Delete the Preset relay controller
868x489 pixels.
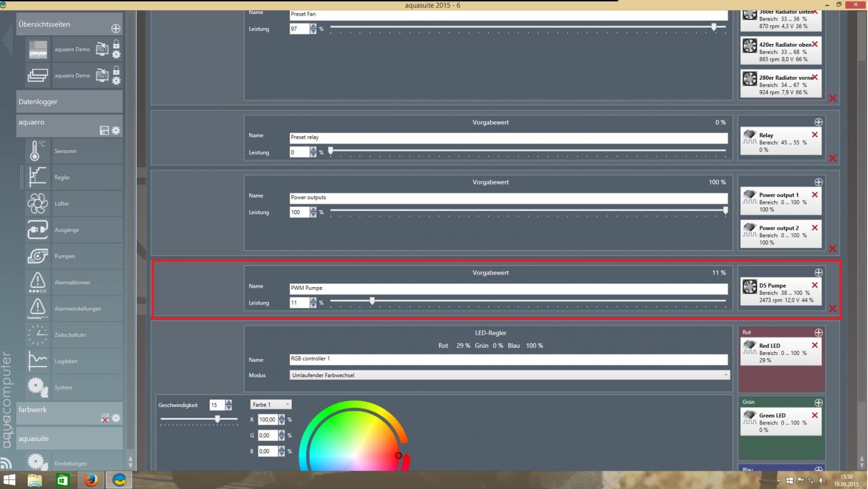pos(833,158)
